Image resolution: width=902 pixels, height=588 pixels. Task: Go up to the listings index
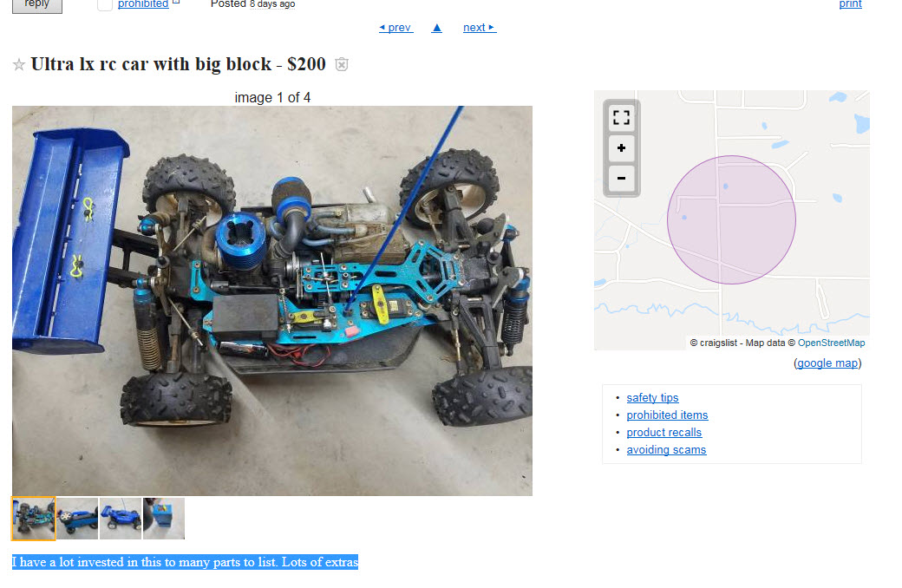[x=436, y=28]
